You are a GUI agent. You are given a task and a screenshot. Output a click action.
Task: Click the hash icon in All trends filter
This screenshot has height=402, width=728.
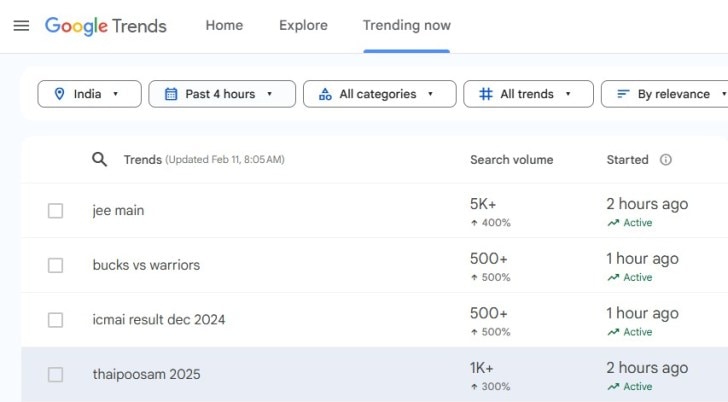click(x=486, y=94)
